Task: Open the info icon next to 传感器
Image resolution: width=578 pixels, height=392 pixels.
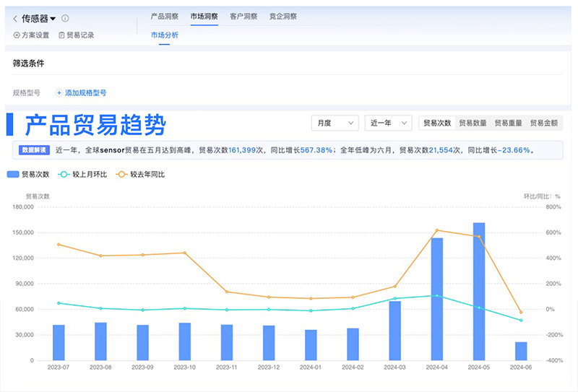Action: tap(65, 19)
